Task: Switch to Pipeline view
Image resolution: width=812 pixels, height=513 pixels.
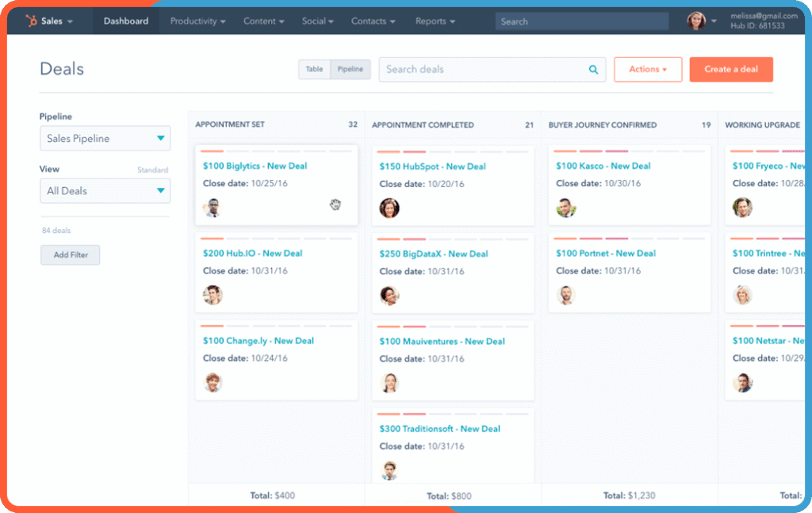Action: (x=350, y=69)
